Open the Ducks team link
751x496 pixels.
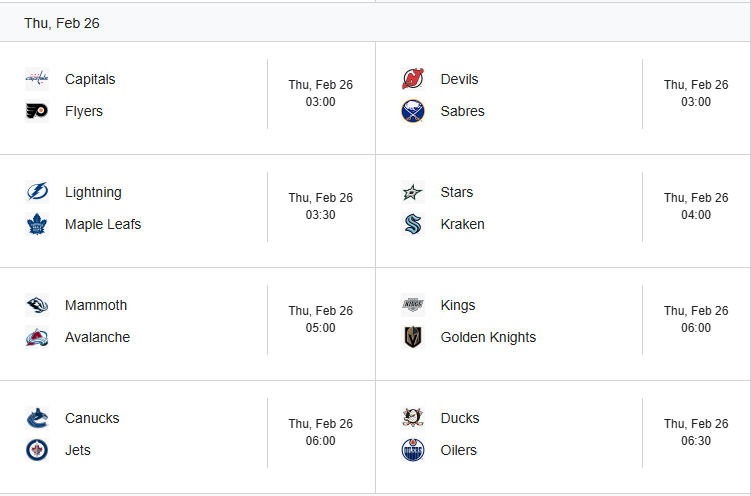(460, 418)
